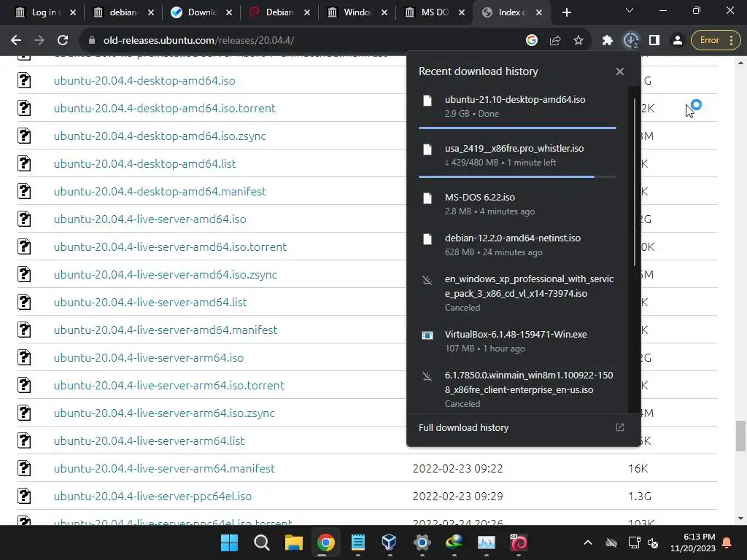Open ubuntu-20.04.4-live-server-ppc64el.iso link
The image size is (747, 560).
[152, 496]
